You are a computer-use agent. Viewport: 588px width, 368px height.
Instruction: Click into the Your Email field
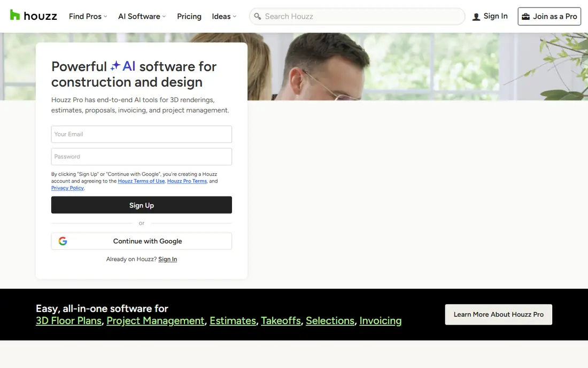point(141,134)
